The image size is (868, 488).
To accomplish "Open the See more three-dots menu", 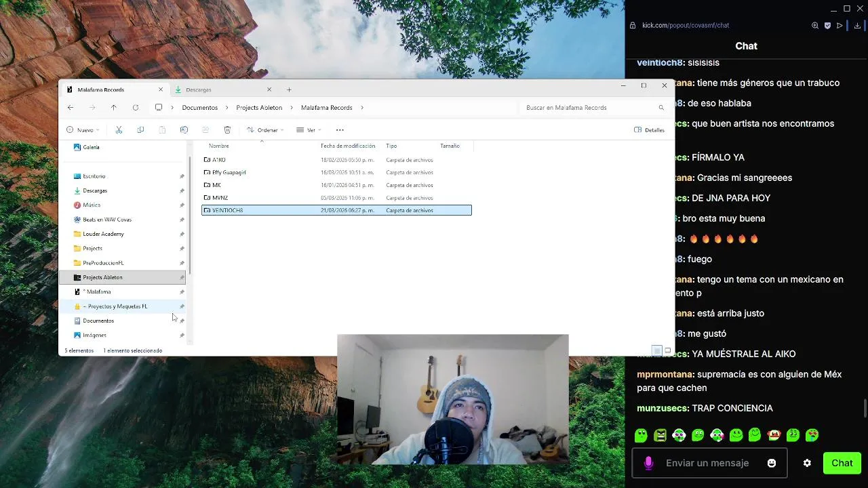I will [340, 130].
